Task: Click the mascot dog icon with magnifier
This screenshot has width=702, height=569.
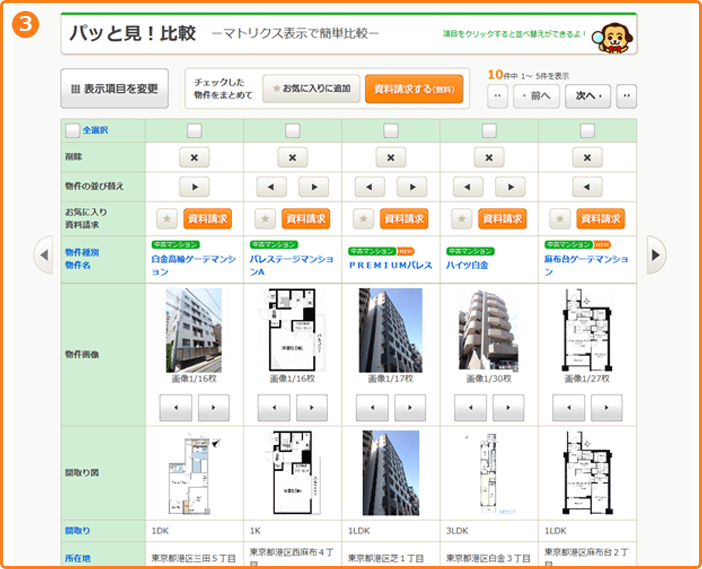Action: (612, 37)
